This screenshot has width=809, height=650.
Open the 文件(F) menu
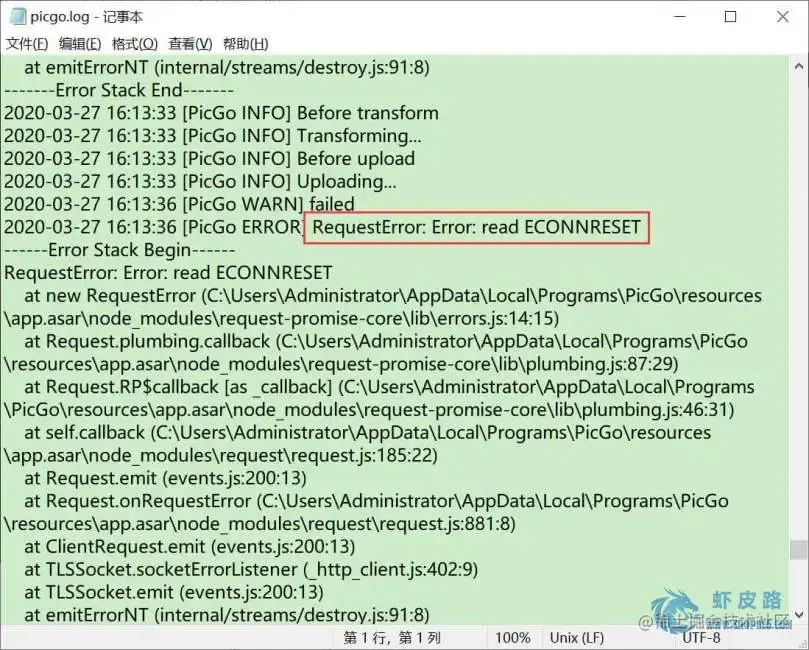click(x=27, y=44)
